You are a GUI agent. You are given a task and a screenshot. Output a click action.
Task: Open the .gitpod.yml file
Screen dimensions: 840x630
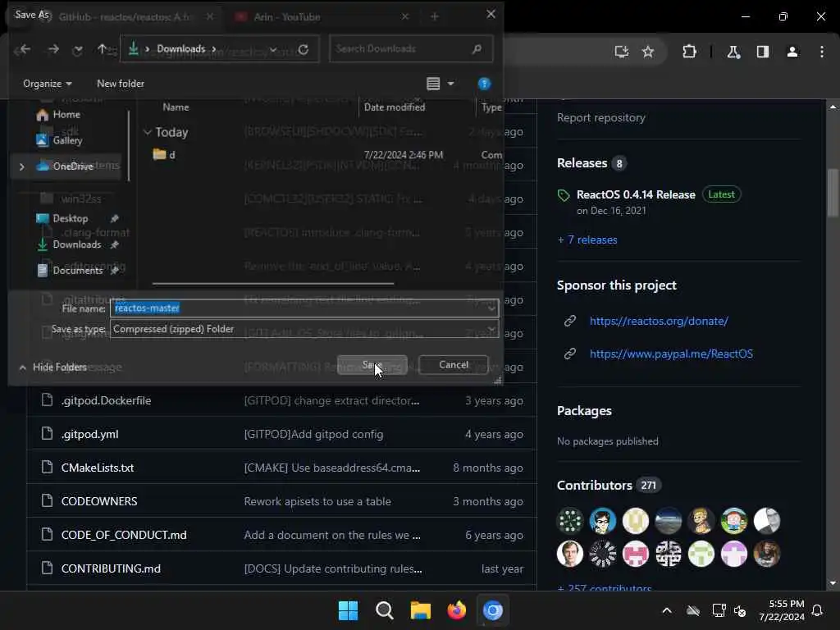coord(90,435)
